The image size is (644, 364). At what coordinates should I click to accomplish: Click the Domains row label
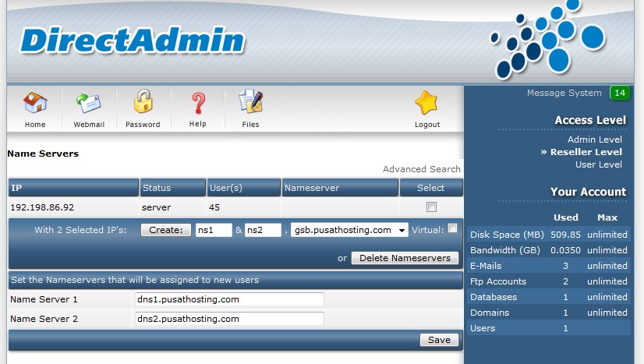(x=490, y=313)
